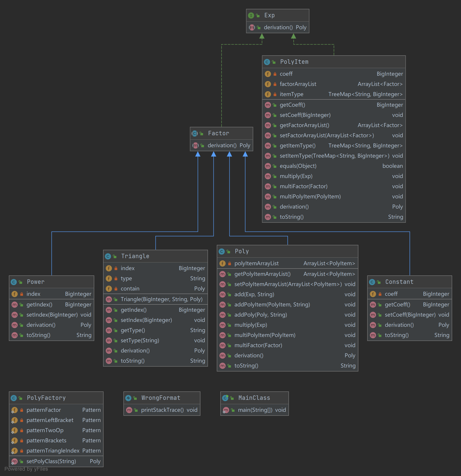The width and height of the screenshot is (461, 476).
Task: Click the printStackTrace() method row
Action: tap(162, 410)
